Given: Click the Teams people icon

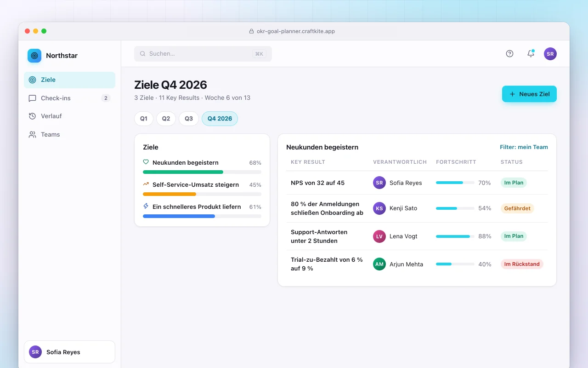Looking at the screenshot, I should (32, 134).
